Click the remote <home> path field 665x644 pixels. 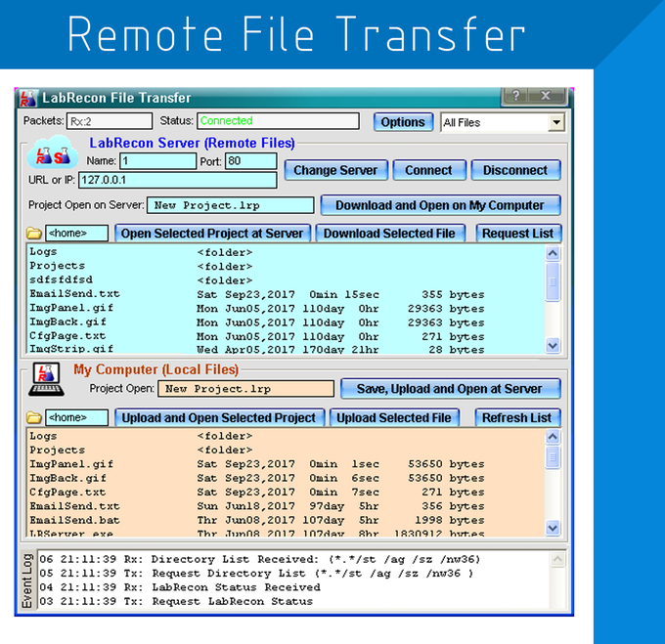pyautogui.click(x=76, y=233)
